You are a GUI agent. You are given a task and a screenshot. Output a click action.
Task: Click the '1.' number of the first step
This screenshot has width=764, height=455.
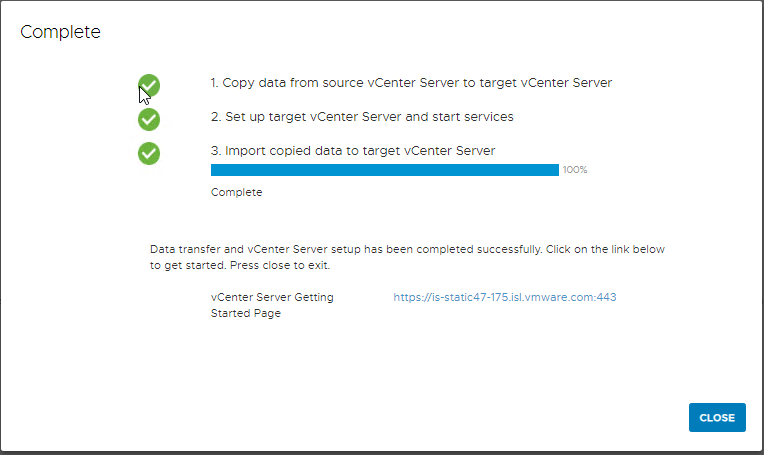click(215, 83)
